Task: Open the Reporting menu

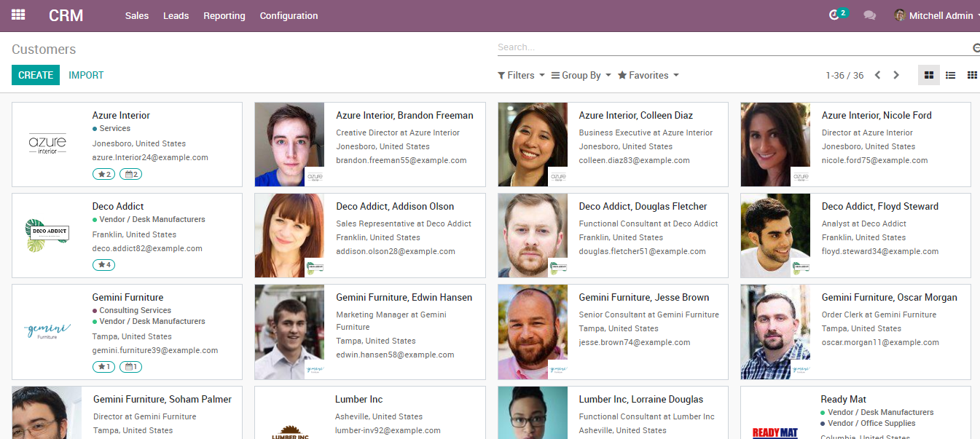Action: [x=224, y=15]
